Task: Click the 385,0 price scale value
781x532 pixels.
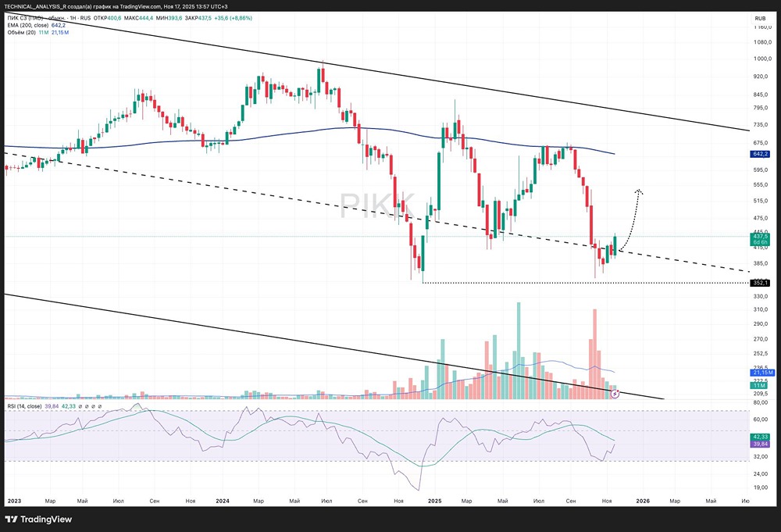Action: [762, 263]
